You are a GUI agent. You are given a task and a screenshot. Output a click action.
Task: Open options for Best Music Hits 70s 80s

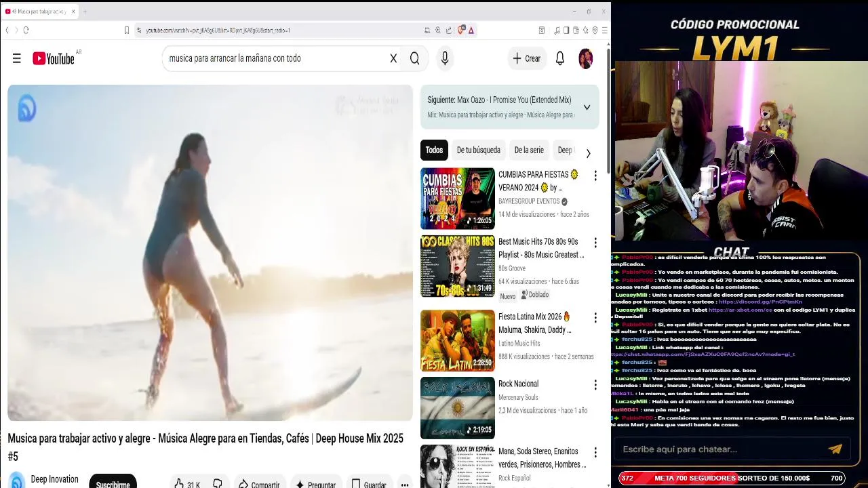pos(595,243)
